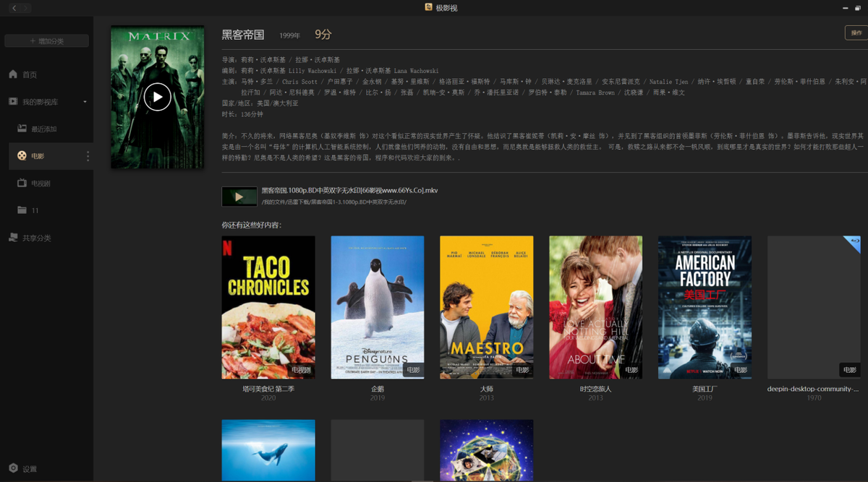This screenshot has width=868, height=482.
Task: Click the 极影视 app icon in the title bar
Action: pos(429,8)
